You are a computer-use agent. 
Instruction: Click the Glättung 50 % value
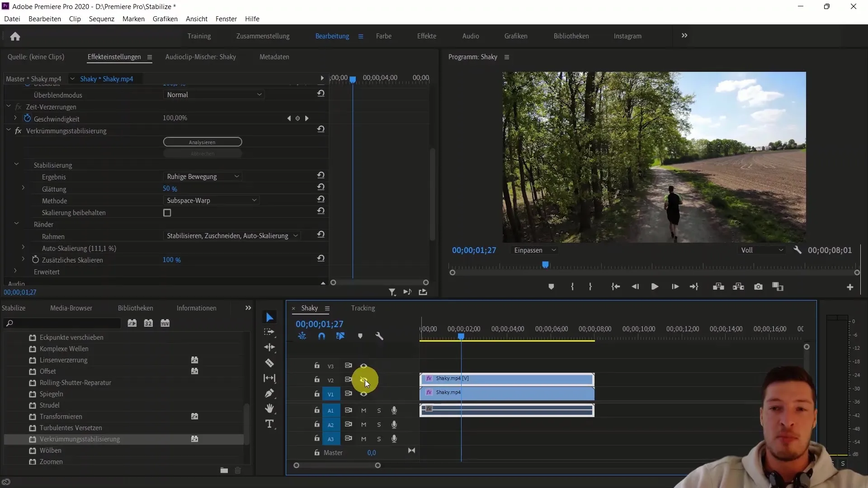coord(170,189)
